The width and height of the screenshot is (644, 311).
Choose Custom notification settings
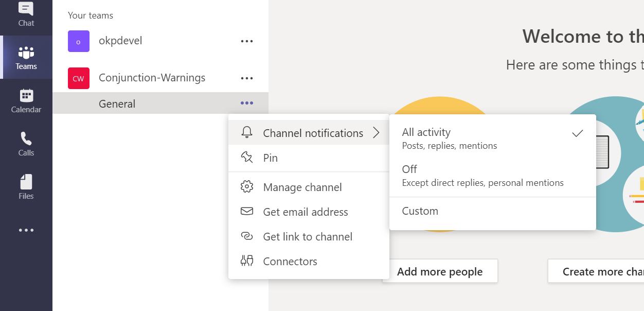pos(420,211)
